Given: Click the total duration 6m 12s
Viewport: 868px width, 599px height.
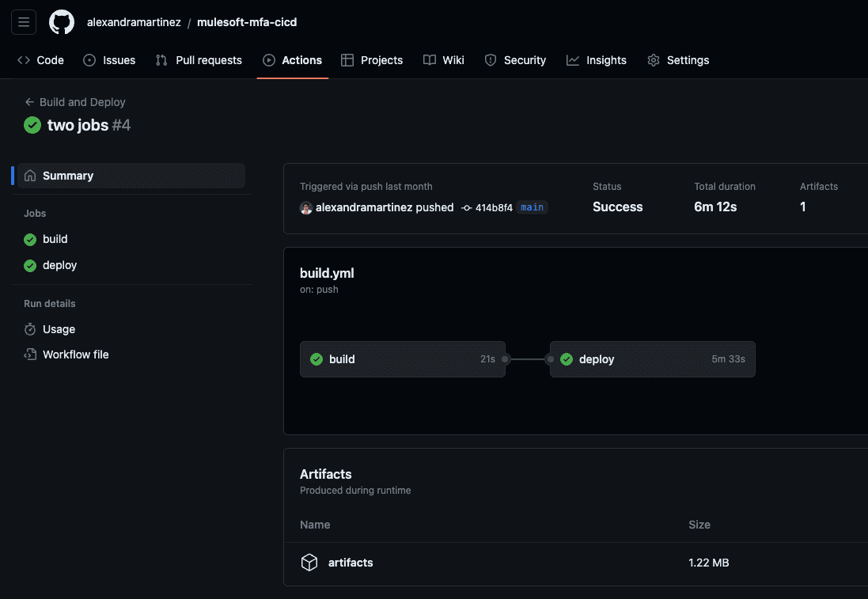Looking at the screenshot, I should (x=715, y=207).
